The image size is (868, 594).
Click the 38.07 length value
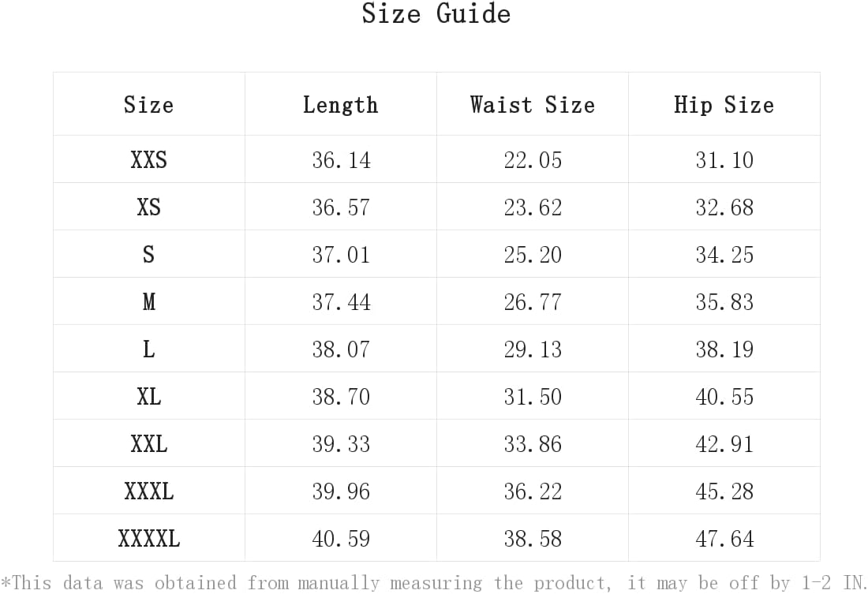point(341,349)
